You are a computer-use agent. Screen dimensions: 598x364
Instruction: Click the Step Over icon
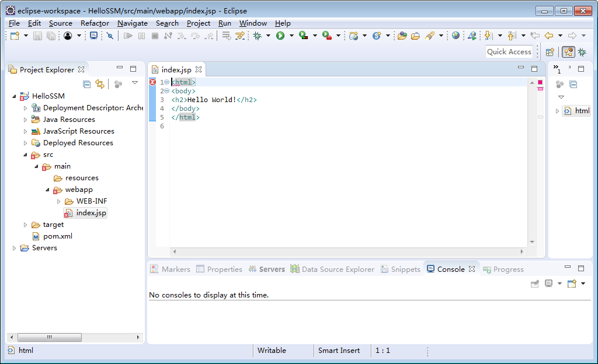click(195, 36)
